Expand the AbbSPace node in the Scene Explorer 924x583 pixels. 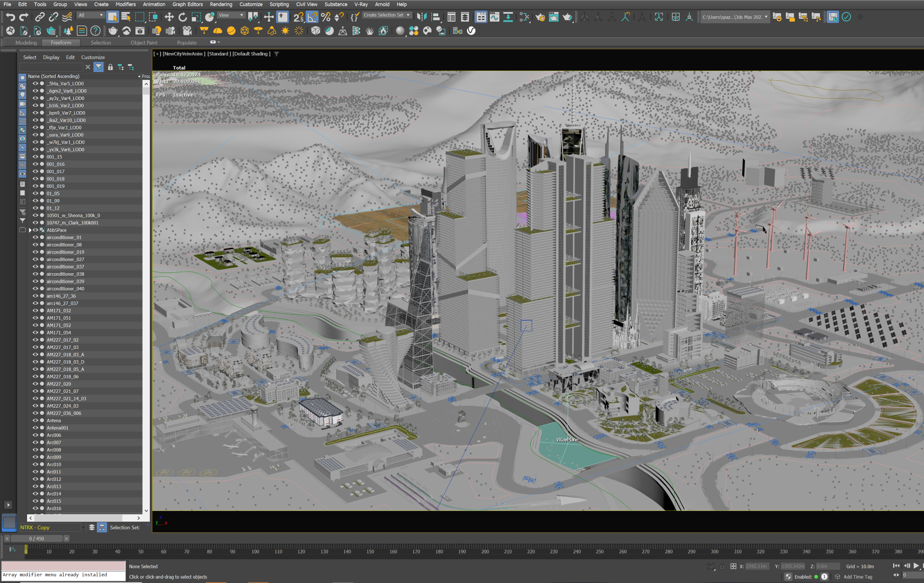pyautogui.click(x=30, y=230)
